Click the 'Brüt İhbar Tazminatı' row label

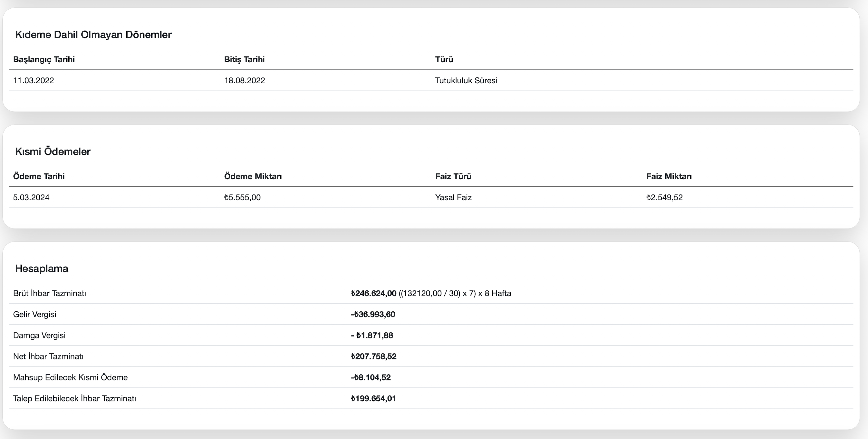pyautogui.click(x=50, y=293)
